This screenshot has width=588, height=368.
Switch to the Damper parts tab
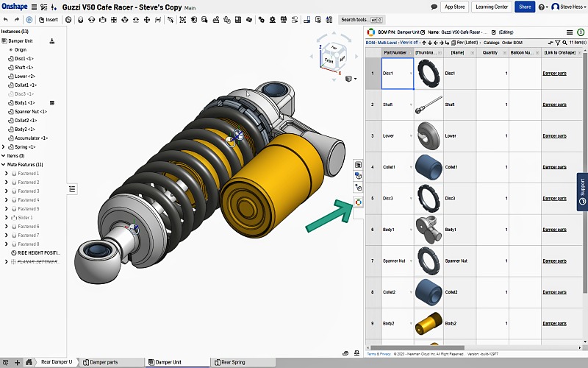[x=102, y=362]
